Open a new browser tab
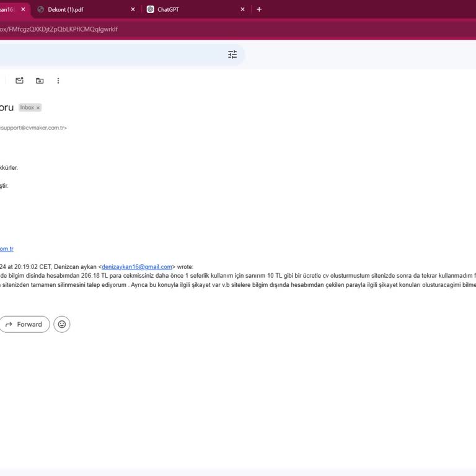This screenshot has height=476, width=476. click(x=259, y=9)
